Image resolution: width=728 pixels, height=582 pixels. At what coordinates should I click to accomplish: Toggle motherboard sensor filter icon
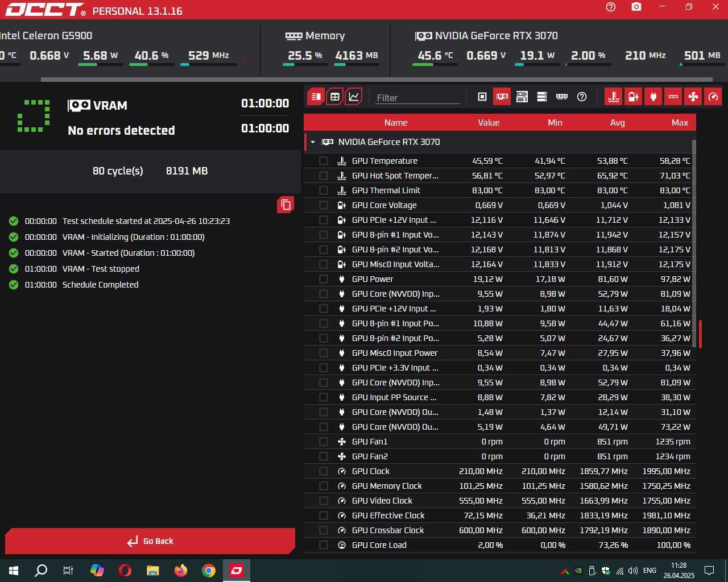[x=522, y=97]
